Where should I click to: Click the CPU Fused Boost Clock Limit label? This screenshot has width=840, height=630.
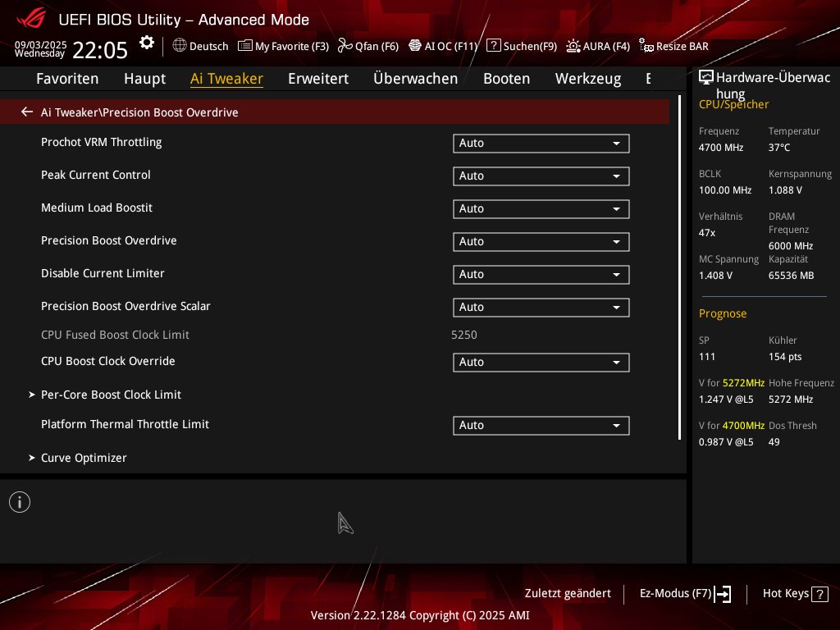coord(115,335)
